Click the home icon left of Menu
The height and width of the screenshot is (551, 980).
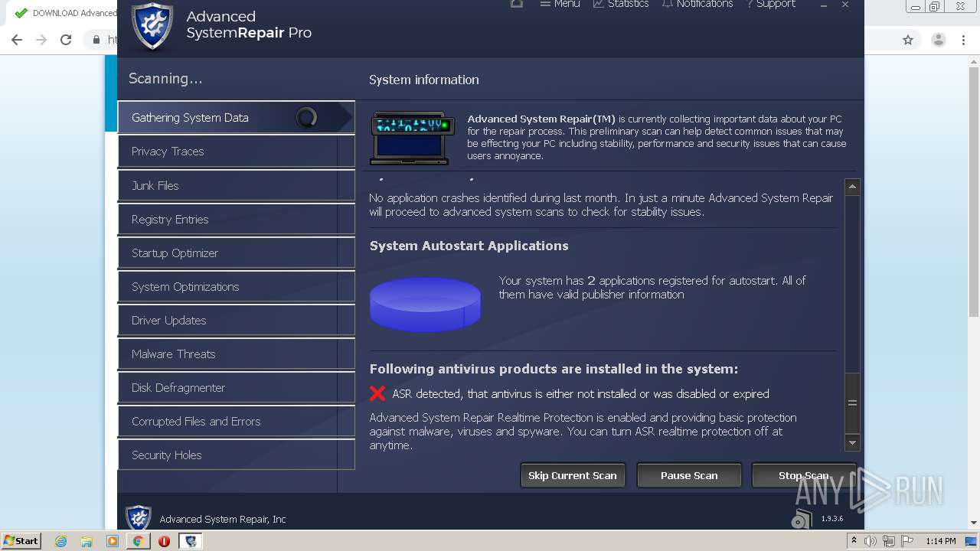(x=517, y=4)
